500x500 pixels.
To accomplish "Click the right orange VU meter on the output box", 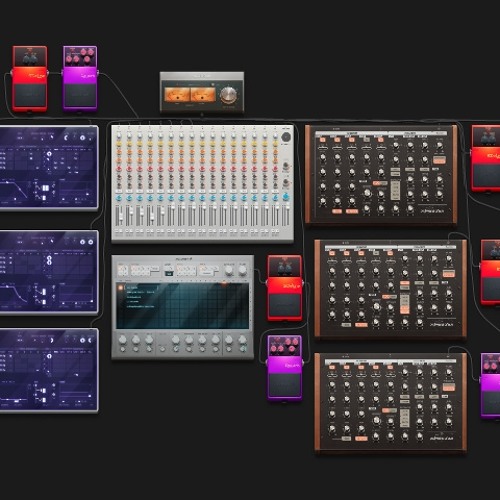I will coord(203,95).
